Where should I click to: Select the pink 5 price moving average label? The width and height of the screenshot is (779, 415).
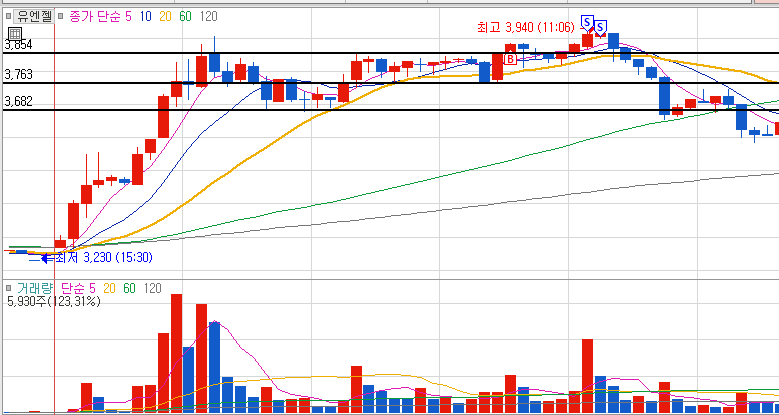point(129,16)
